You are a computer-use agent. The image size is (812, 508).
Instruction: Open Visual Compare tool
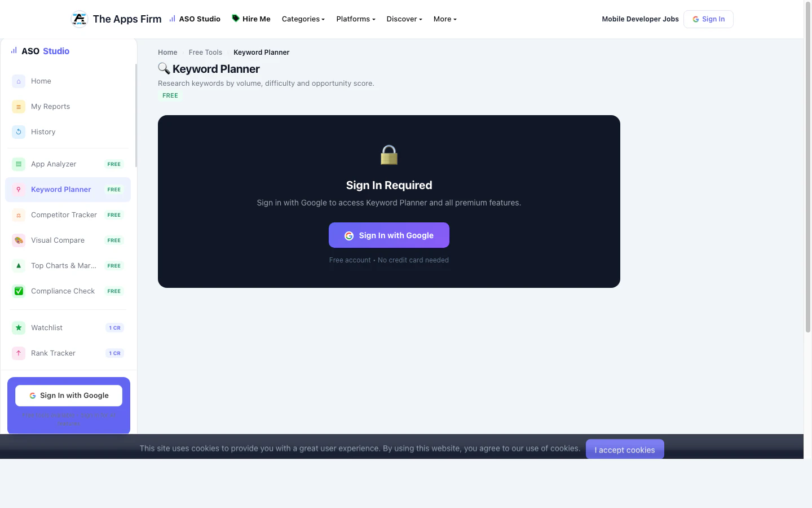click(x=68, y=240)
